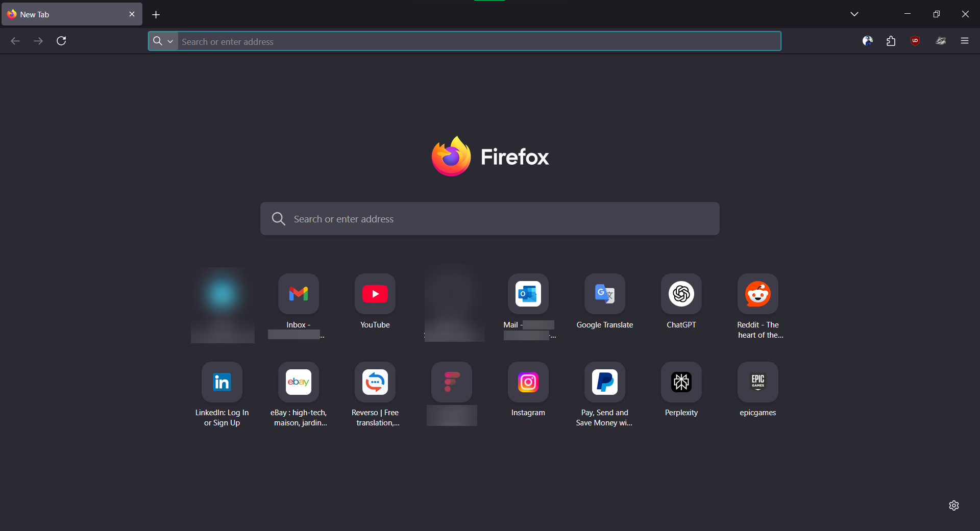Open the eBay shortcut tile
Viewport: 980px width, 531px height.
(x=299, y=382)
